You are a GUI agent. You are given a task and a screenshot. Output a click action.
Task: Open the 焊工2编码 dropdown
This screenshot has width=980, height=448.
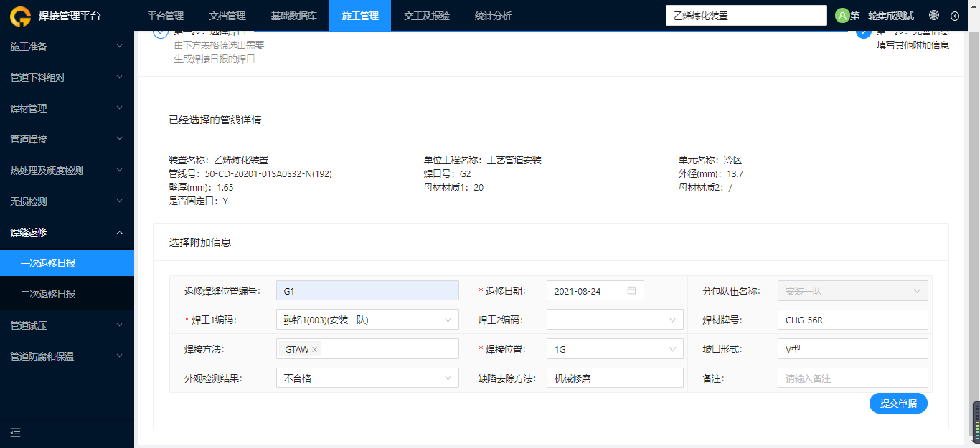click(615, 320)
